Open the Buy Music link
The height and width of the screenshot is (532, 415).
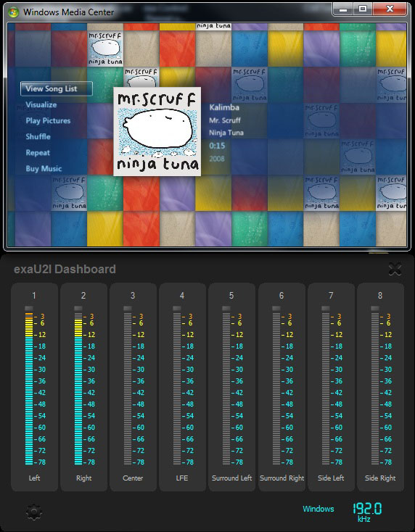(x=44, y=169)
